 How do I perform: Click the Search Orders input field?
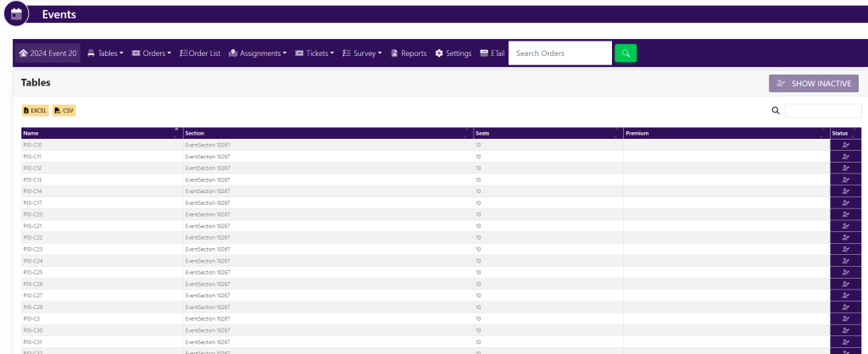[559, 53]
